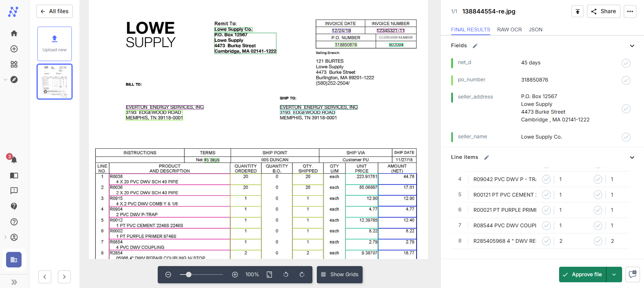Toggle checkmark for net_d field
Viewport: 644px width, 288px height.
pos(626,63)
